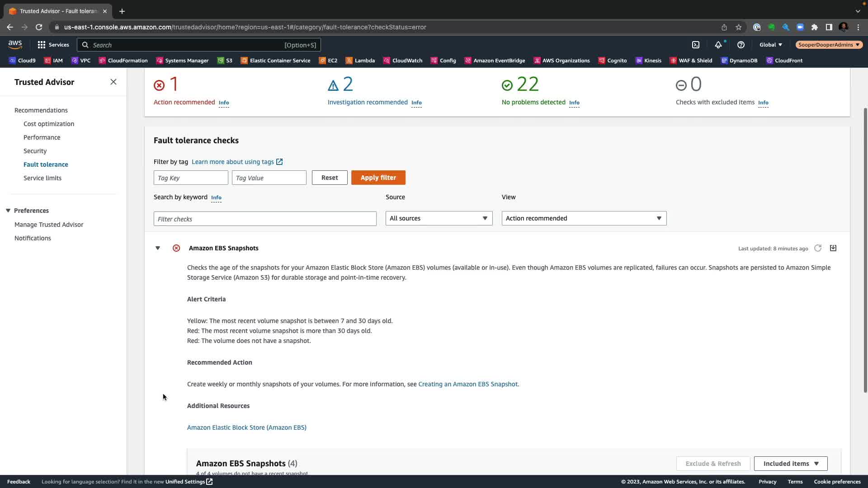Viewport: 868px width, 488px height.
Task: Refresh the Amazon EBS Snapshots check
Action: (817, 248)
